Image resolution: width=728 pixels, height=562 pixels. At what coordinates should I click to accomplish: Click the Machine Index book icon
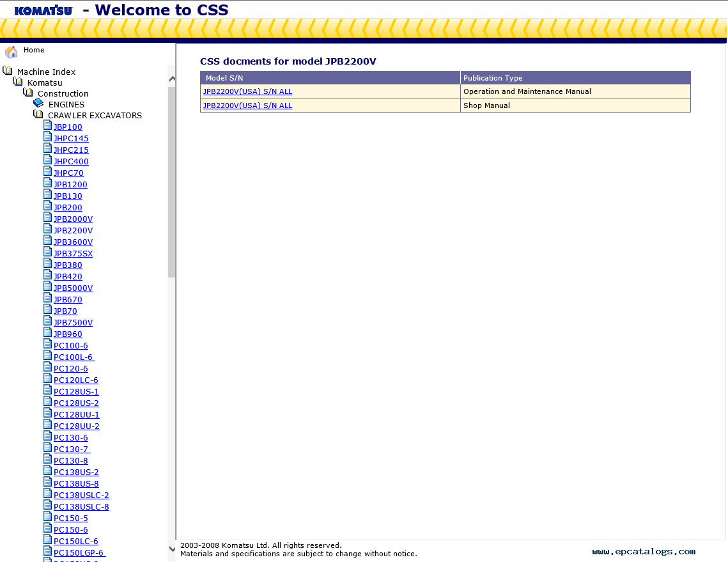8,71
